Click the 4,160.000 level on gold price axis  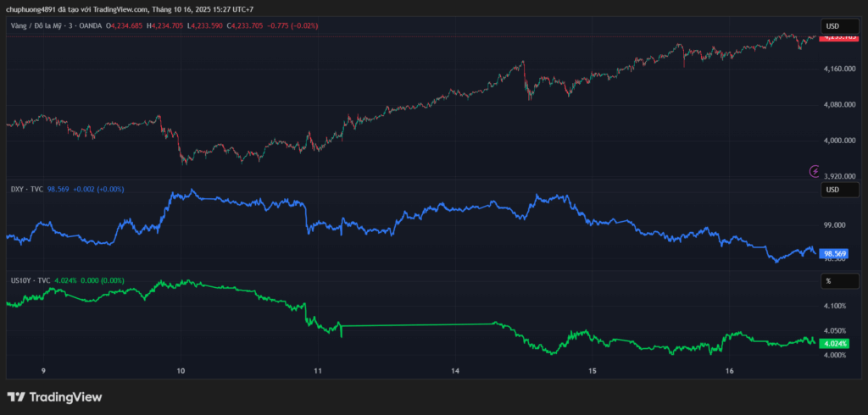(x=838, y=69)
